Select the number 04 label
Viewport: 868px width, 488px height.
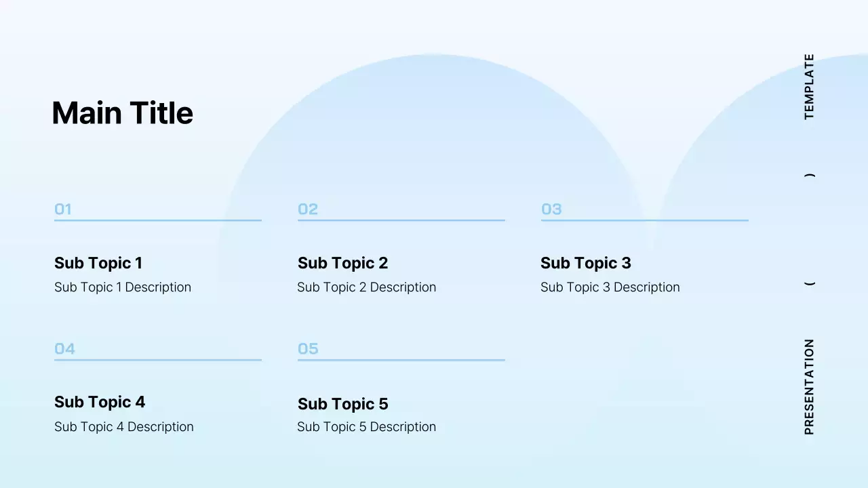coord(64,349)
